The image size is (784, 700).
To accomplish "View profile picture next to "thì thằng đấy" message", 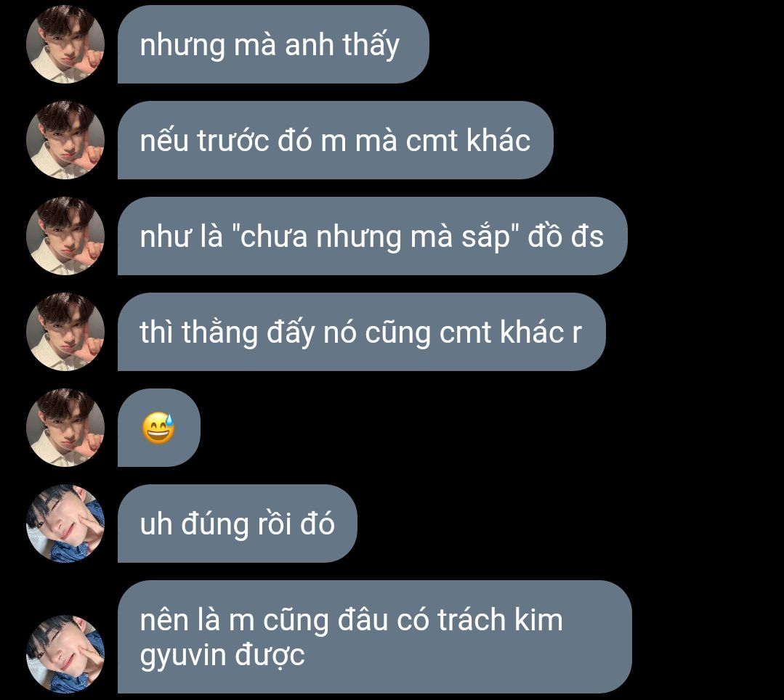I will pos(65,333).
